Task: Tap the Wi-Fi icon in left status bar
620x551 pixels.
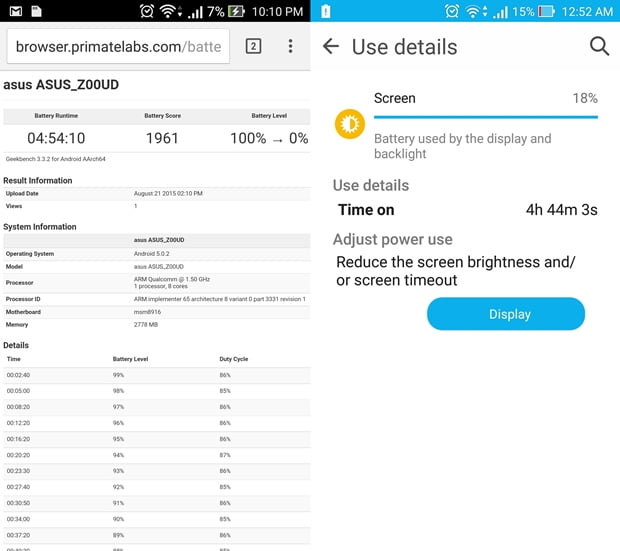Action: pyautogui.click(x=167, y=11)
